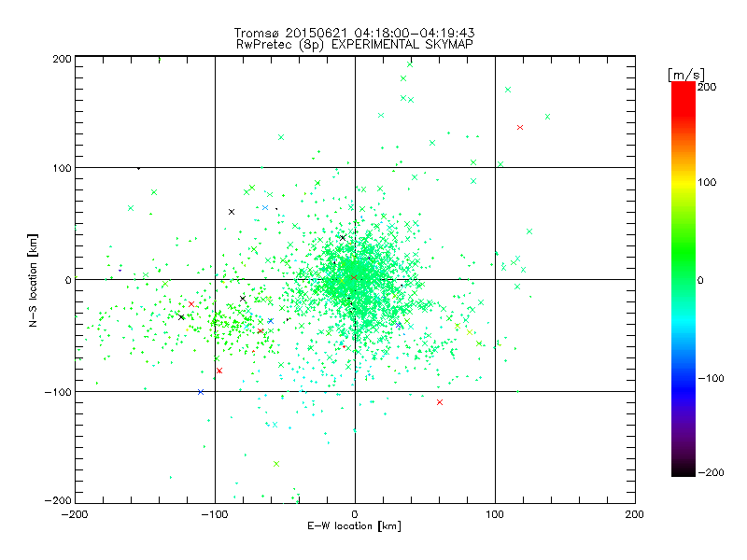Select the subtitle 'RwPretec (8p) EXPERIMENTAL SKYMAP'

click(x=355, y=45)
